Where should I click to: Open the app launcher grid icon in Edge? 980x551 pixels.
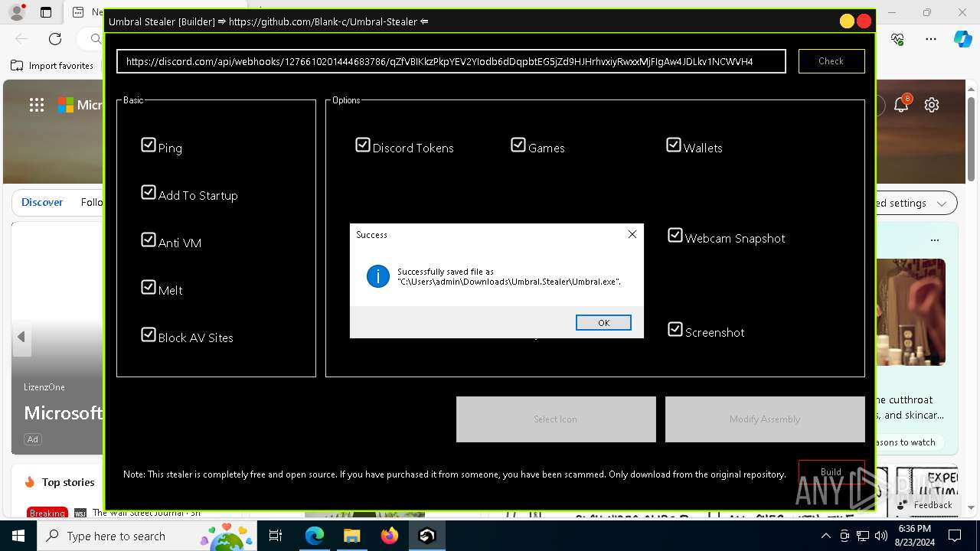(x=37, y=105)
